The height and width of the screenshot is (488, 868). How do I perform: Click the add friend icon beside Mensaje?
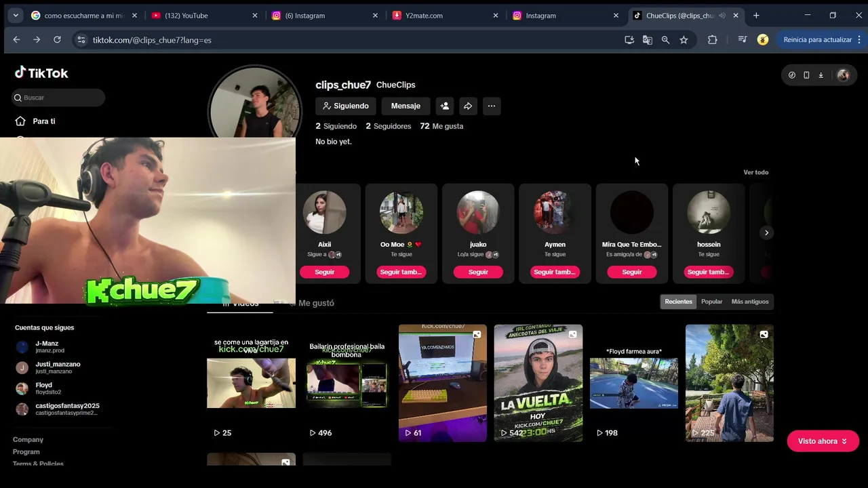pos(445,106)
